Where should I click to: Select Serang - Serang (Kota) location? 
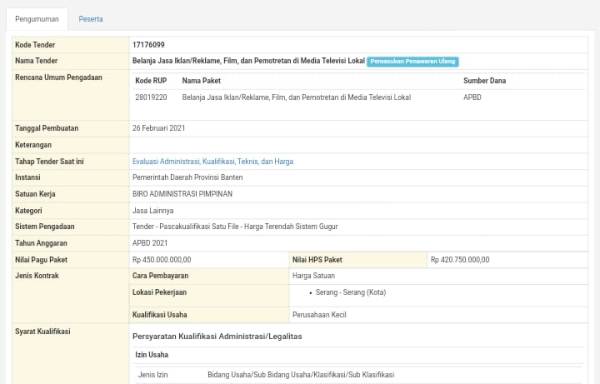click(351, 292)
